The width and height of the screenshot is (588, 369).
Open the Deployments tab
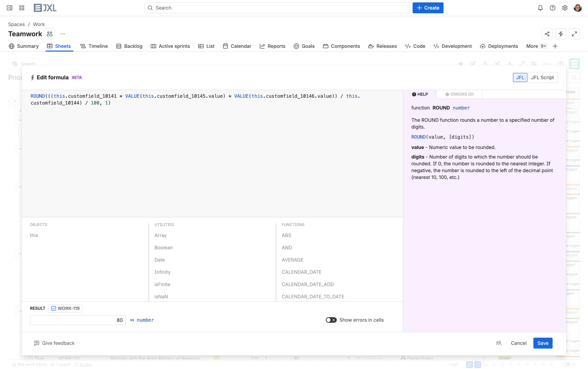click(499, 46)
